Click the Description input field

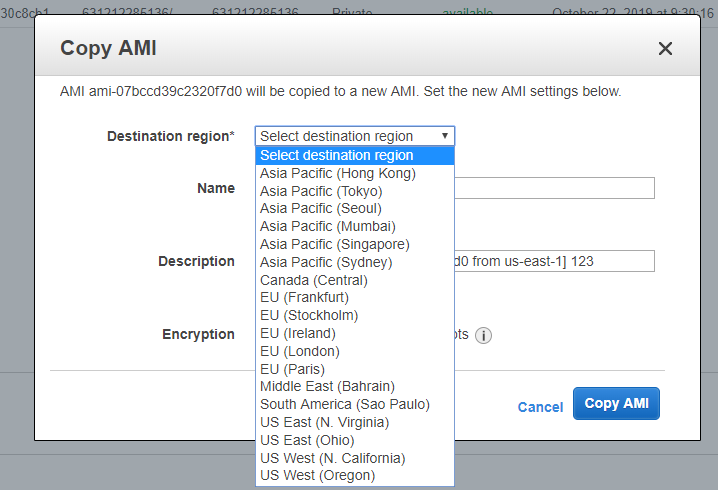tap(554, 261)
